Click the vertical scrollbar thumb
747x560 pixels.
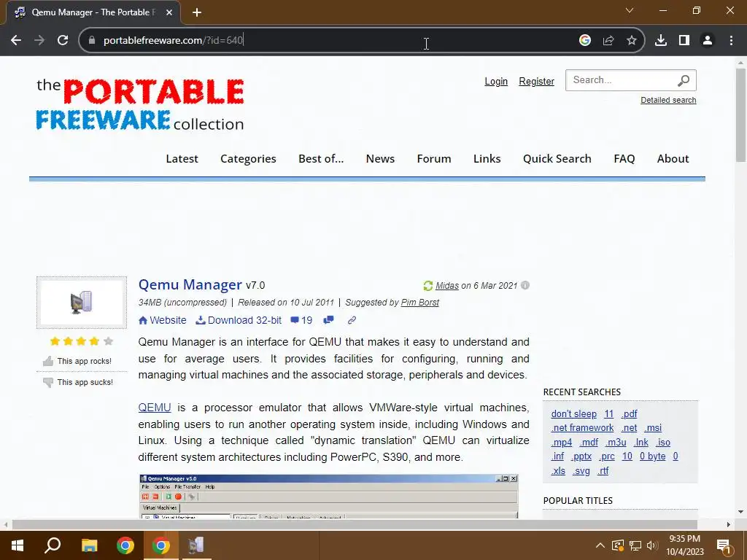[741, 115]
